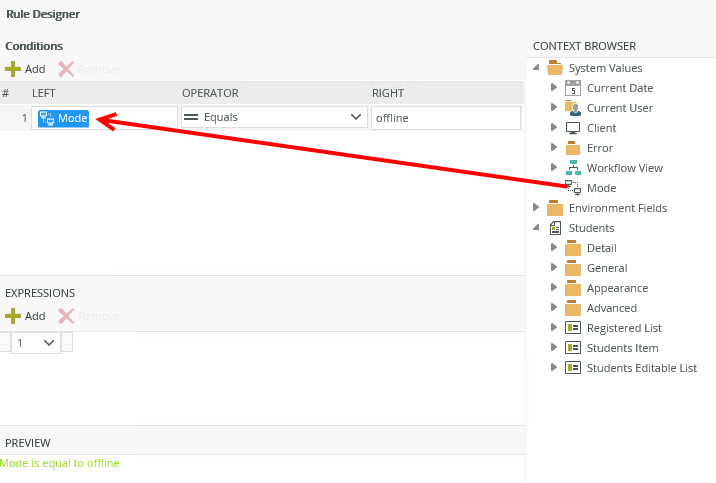716x483 pixels.
Task: Expand the Detail folder node
Action: pyautogui.click(x=553, y=247)
